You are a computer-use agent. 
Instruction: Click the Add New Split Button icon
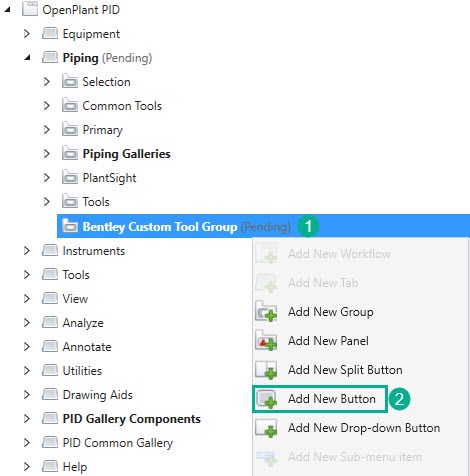(266, 370)
